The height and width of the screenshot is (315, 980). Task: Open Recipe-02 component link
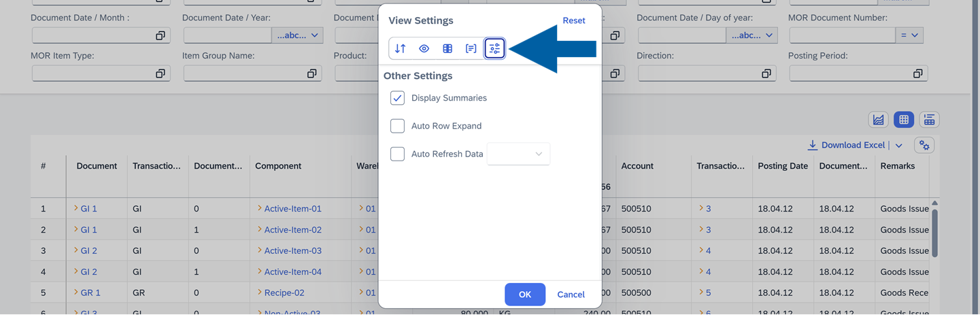[284, 293]
